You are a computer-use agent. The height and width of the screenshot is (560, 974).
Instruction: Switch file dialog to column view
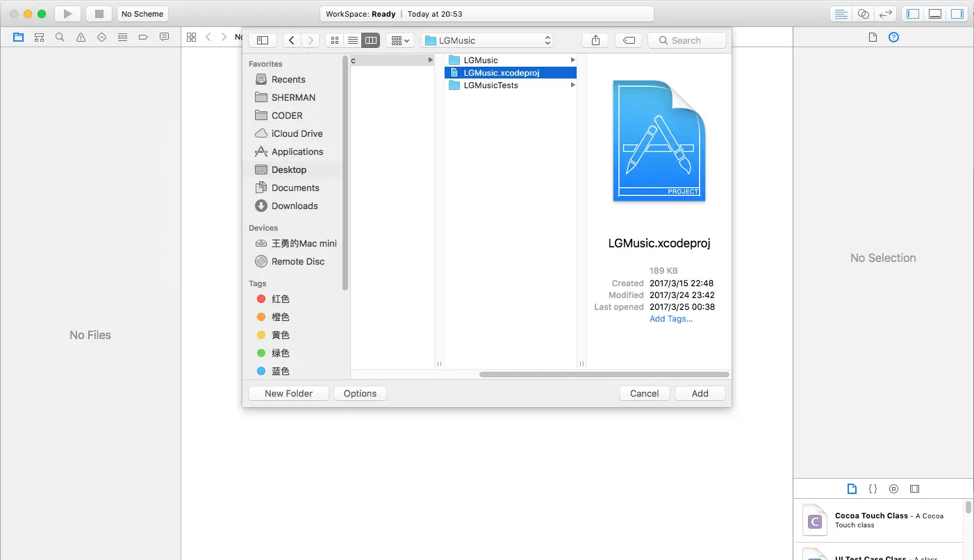click(x=371, y=40)
